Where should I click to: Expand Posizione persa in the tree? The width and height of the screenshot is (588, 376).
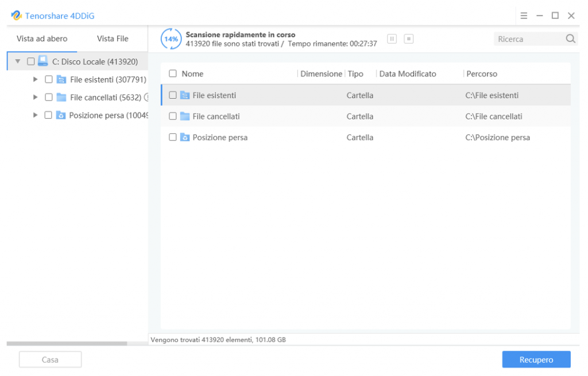(36, 115)
